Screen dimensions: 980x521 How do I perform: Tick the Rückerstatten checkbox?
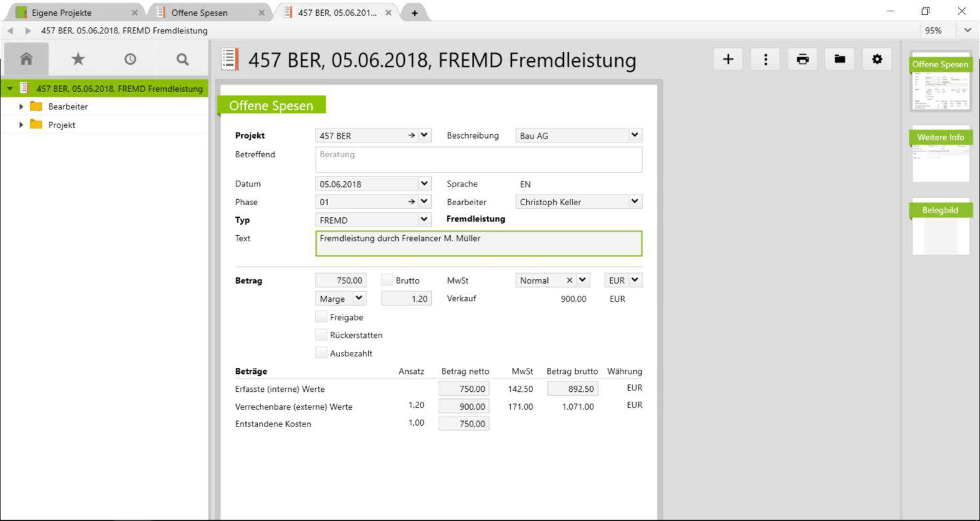[x=321, y=335]
